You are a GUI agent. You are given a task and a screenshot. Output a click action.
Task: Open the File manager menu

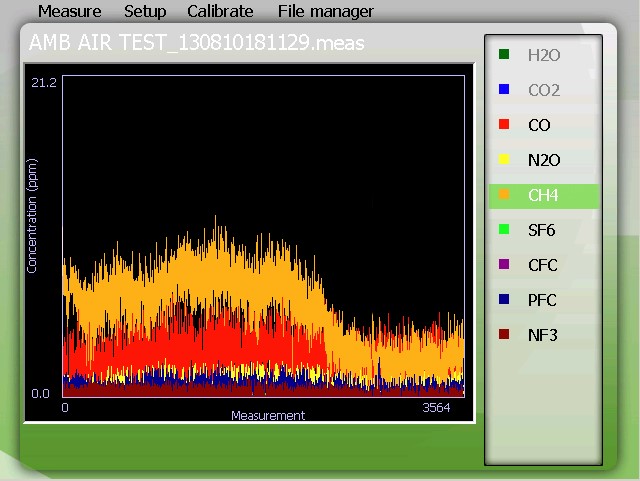(x=326, y=12)
